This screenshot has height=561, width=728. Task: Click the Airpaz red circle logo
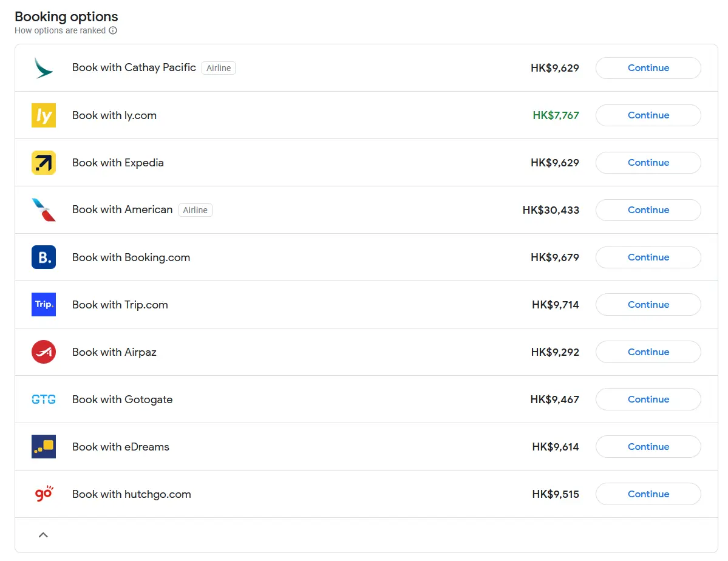coord(44,352)
